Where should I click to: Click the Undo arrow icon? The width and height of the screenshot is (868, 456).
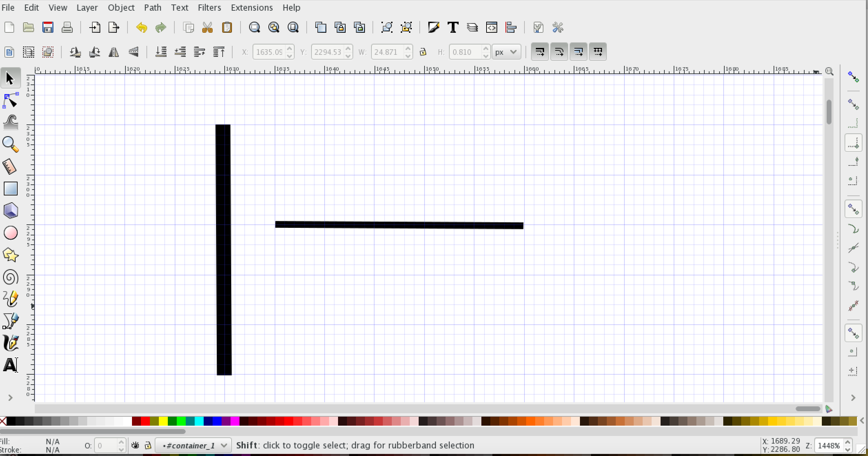coord(141,27)
